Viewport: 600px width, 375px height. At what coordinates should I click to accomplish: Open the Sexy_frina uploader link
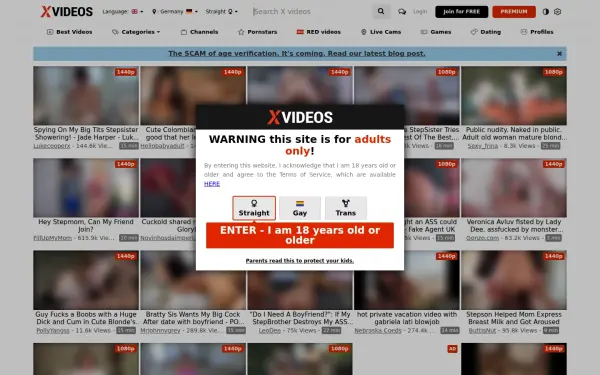coord(483,146)
